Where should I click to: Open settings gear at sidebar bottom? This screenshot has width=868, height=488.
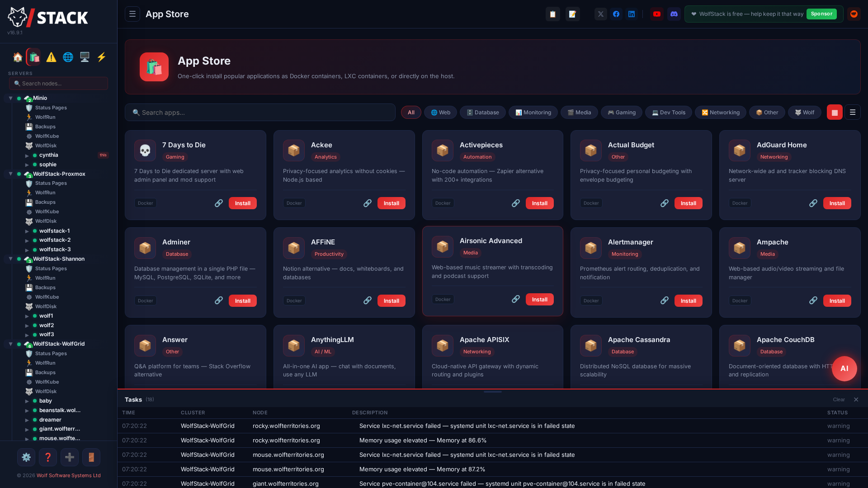[26, 457]
